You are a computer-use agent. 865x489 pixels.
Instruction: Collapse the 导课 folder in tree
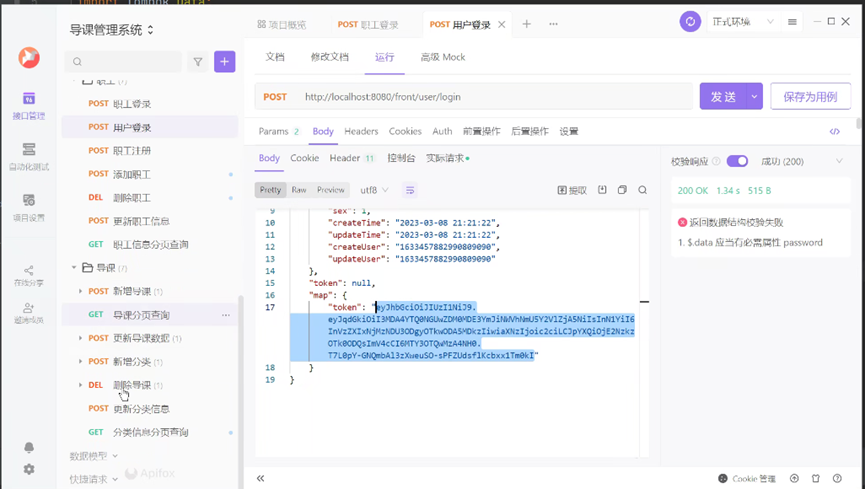(x=74, y=268)
